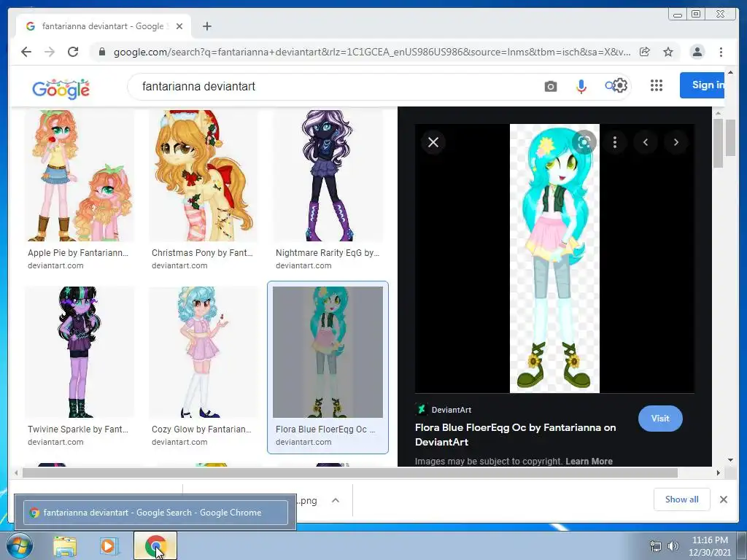Image resolution: width=747 pixels, height=560 pixels.
Task: Show previous image in preview
Action: point(645,142)
